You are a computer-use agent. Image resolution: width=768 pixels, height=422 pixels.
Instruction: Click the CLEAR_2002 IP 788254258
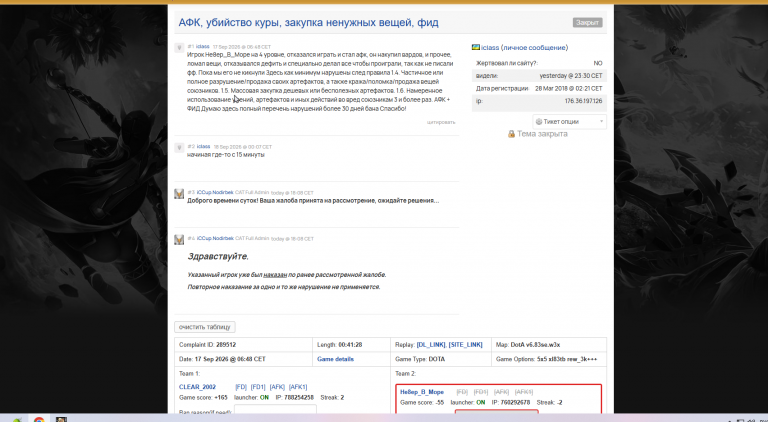299,398
